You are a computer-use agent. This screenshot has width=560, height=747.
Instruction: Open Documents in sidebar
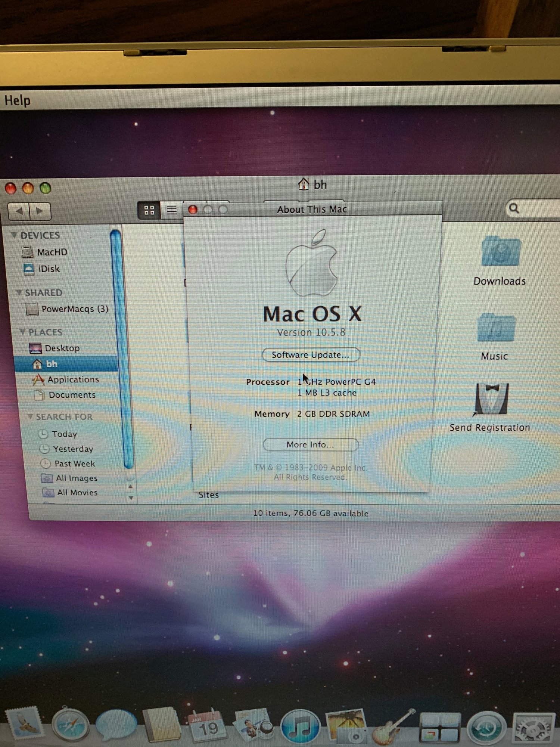click(65, 395)
